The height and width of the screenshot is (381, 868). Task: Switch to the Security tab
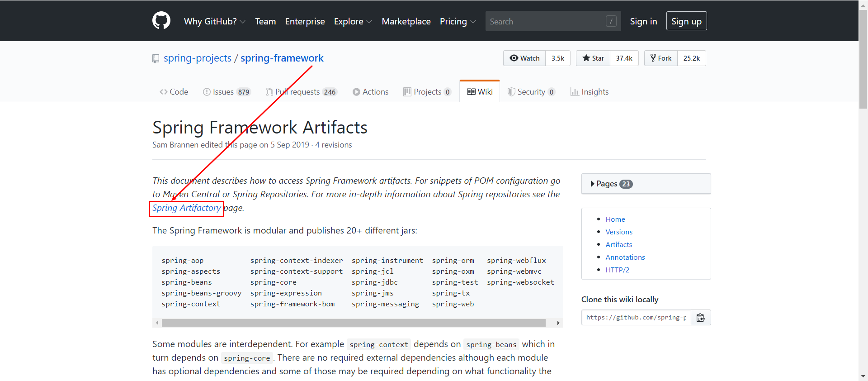click(x=531, y=92)
